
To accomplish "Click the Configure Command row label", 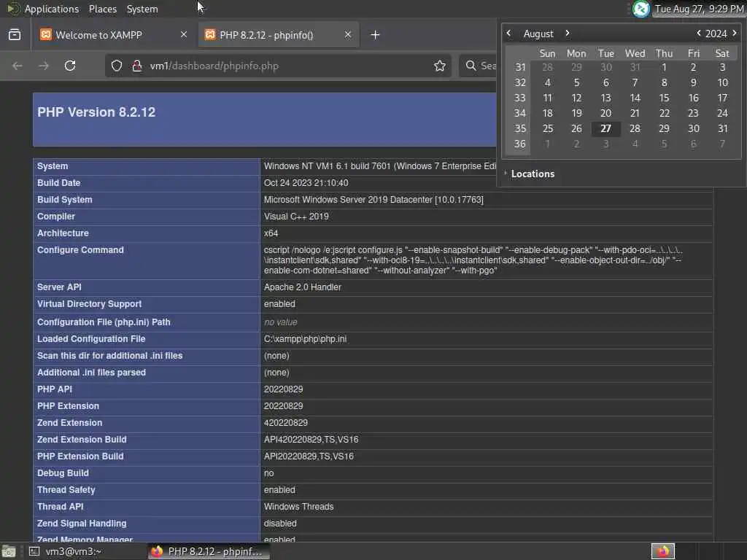I will (80, 250).
